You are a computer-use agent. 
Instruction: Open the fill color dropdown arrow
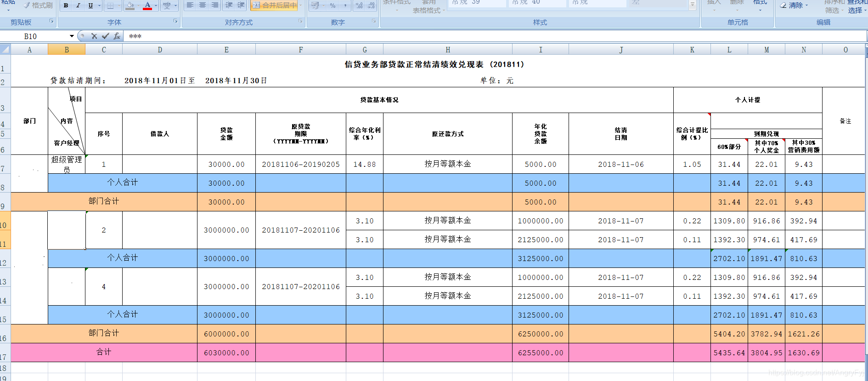coord(138,6)
